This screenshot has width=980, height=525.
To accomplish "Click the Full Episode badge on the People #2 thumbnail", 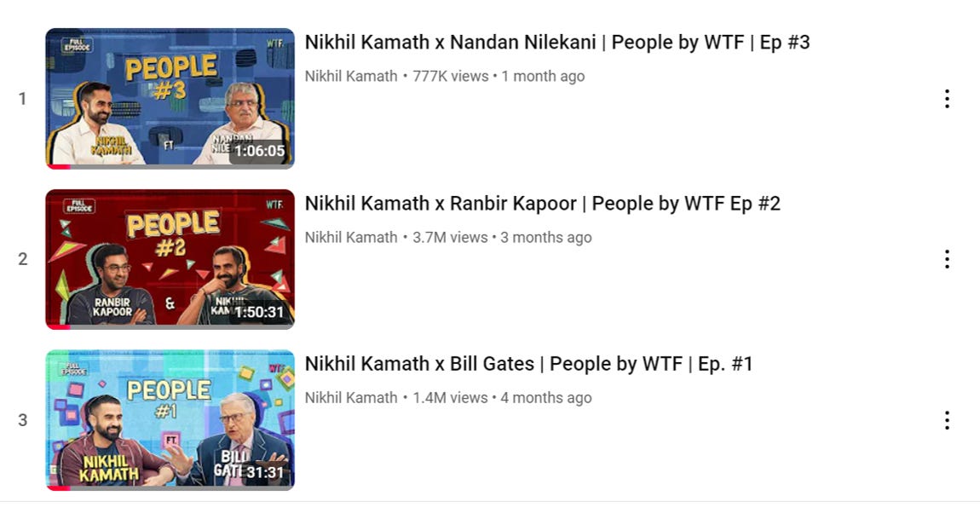I will pyautogui.click(x=78, y=206).
